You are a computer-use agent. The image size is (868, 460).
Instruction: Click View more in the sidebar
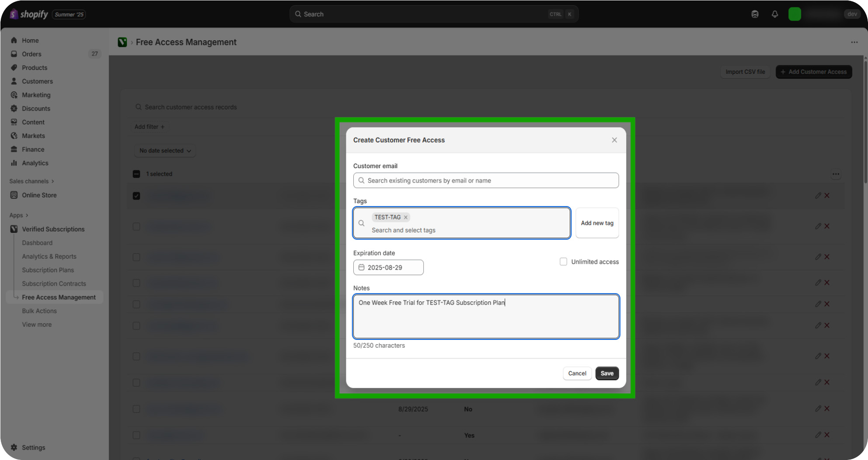coord(37,324)
